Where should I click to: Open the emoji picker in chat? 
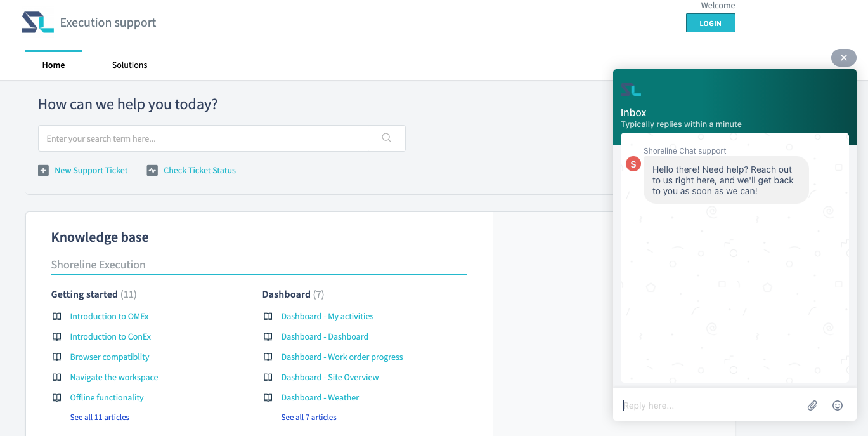(838, 406)
